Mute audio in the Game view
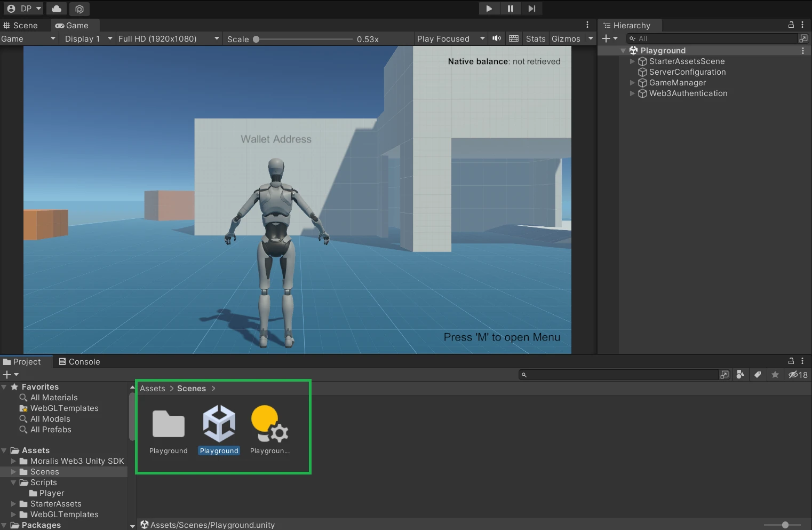Image resolution: width=812 pixels, height=530 pixels. [497, 38]
